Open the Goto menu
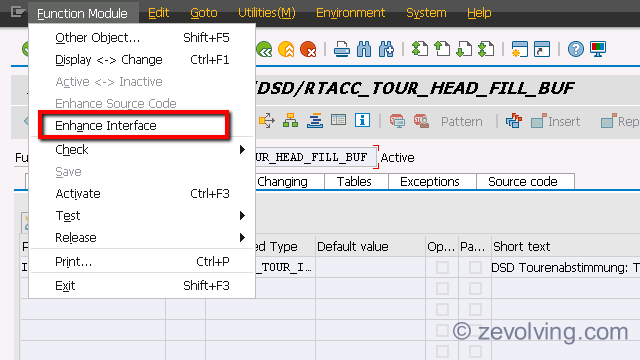The height and width of the screenshot is (360, 640). [204, 13]
